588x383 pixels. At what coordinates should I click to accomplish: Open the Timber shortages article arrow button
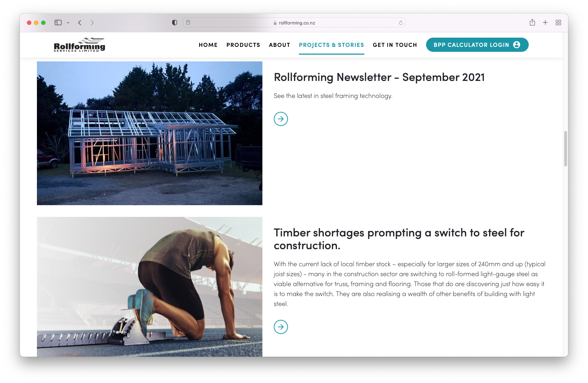[x=281, y=327]
